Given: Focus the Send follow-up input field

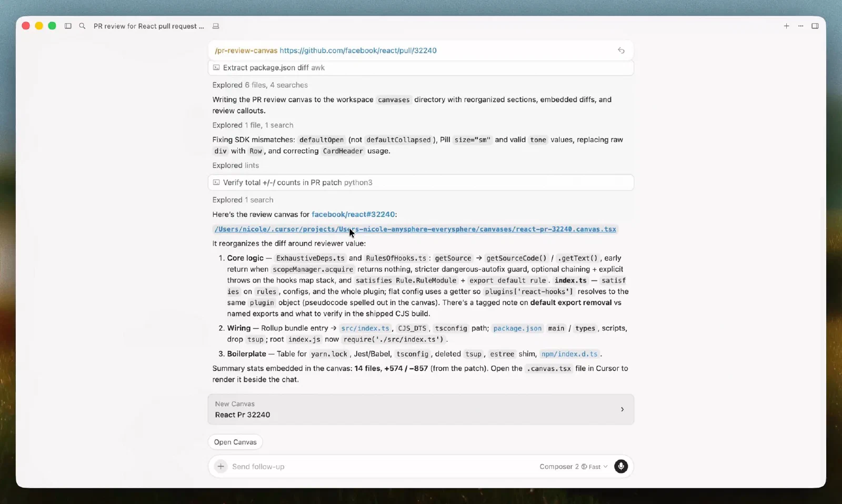Looking at the screenshot, I should [x=382, y=467].
